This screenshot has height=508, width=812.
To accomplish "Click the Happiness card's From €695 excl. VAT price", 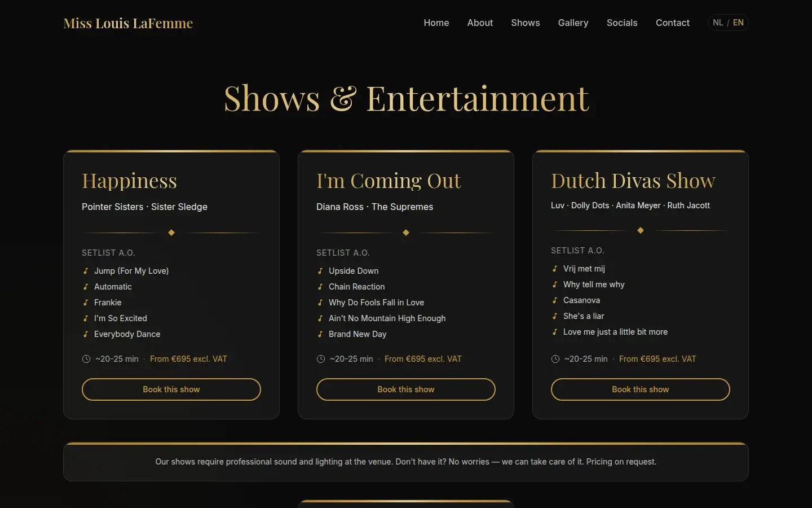I will (x=188, y=359).
